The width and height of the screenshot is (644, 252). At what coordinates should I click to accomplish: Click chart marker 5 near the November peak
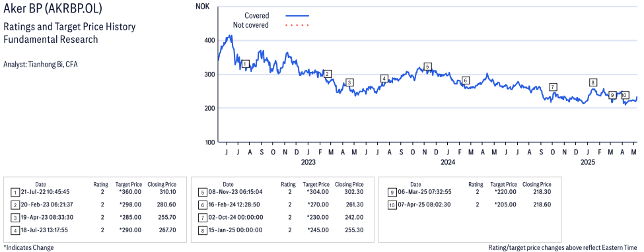(x=427, y=66)
